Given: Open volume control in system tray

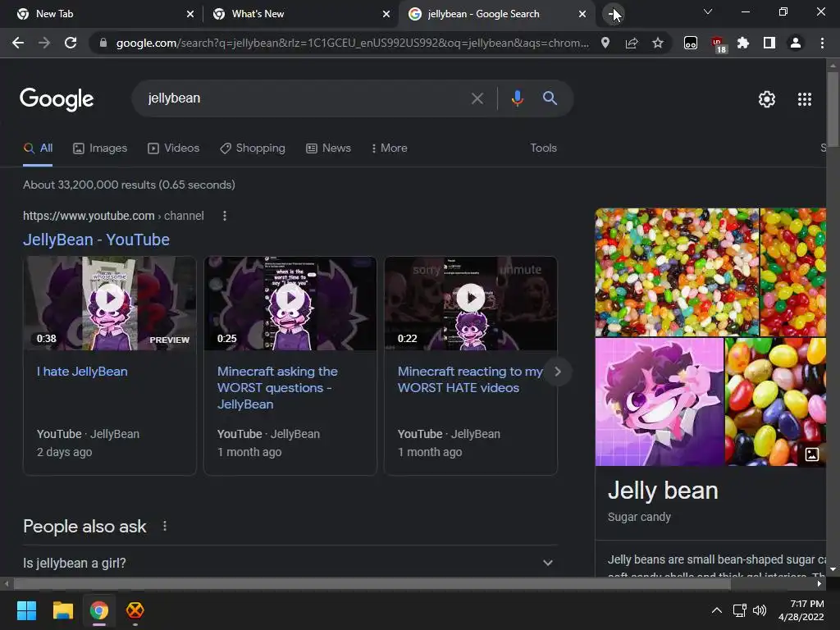Looking at the screenshot, I should [x=760, y=610].
